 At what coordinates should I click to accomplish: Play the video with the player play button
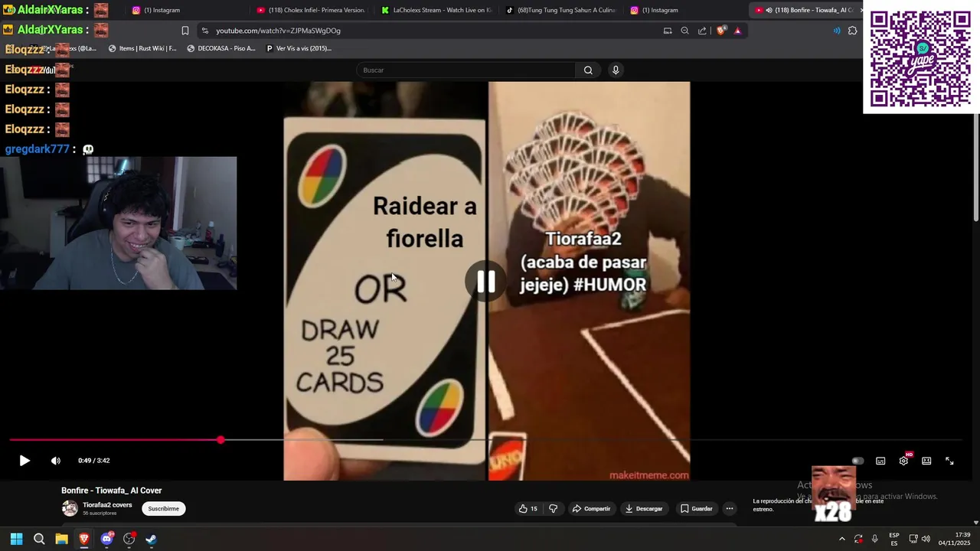click(24, 461)
